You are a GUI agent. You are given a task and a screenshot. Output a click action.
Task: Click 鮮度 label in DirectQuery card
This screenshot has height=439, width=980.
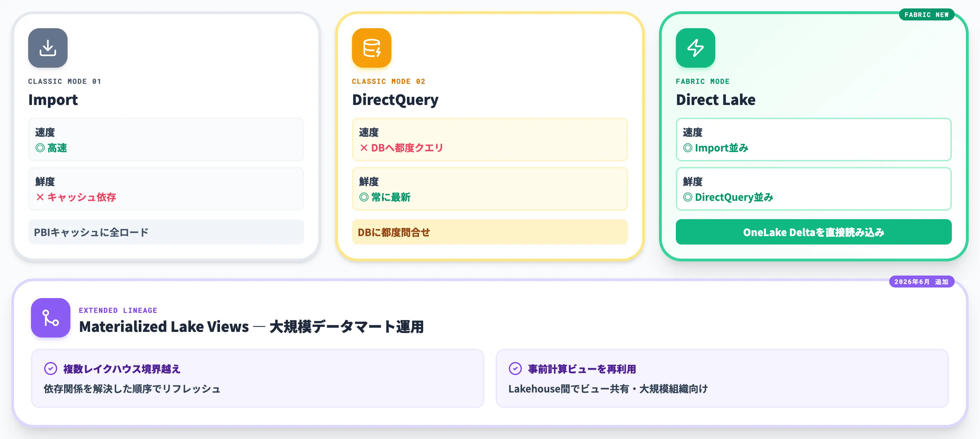[369, 181]
